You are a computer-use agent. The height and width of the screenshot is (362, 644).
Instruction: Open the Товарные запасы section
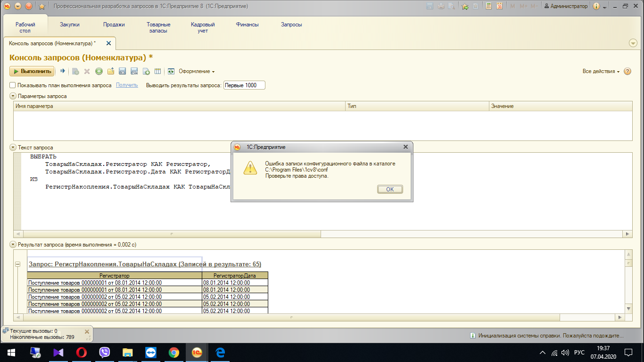(x=158, y=27)
